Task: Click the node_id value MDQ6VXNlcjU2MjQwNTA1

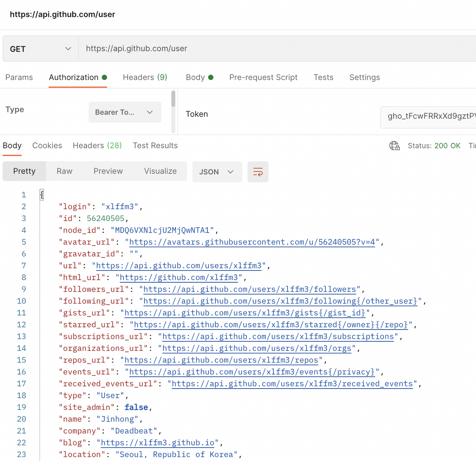Action: click(162, 231)
